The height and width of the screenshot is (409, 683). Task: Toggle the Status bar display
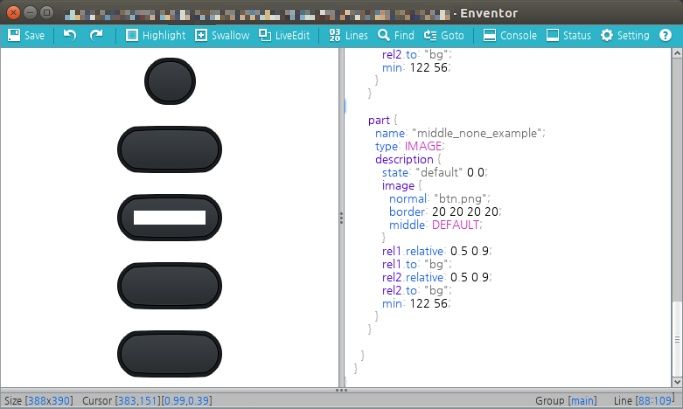point(568,35)
